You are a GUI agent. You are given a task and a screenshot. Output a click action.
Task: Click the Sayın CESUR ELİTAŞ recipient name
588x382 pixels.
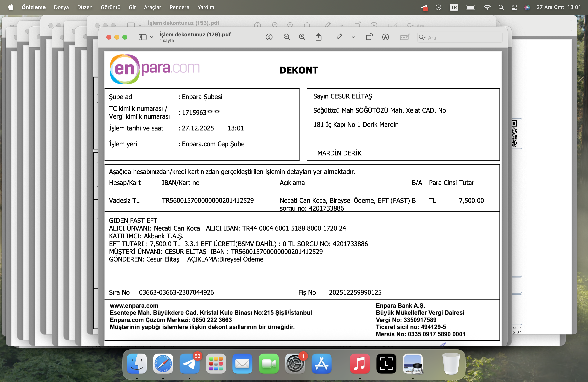pyautogui.click(x=342, y=96)
